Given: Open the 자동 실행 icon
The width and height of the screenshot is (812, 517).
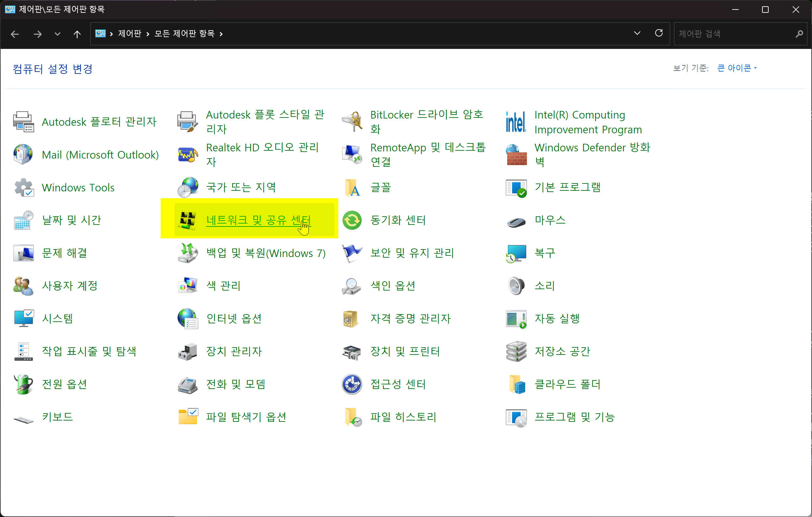Looking at the screenshot, I should pyautogui.click(x=516, y=318).
